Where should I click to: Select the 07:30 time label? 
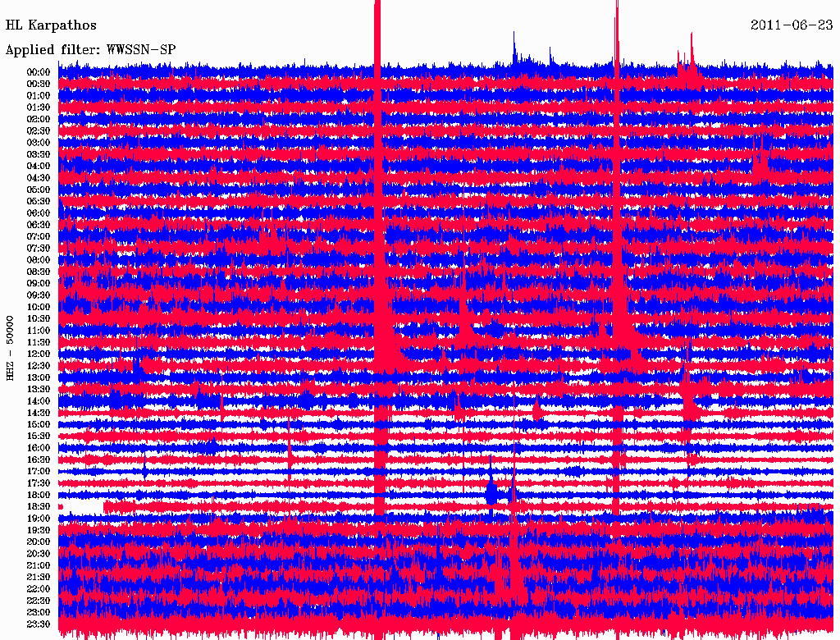click(39, 248)
